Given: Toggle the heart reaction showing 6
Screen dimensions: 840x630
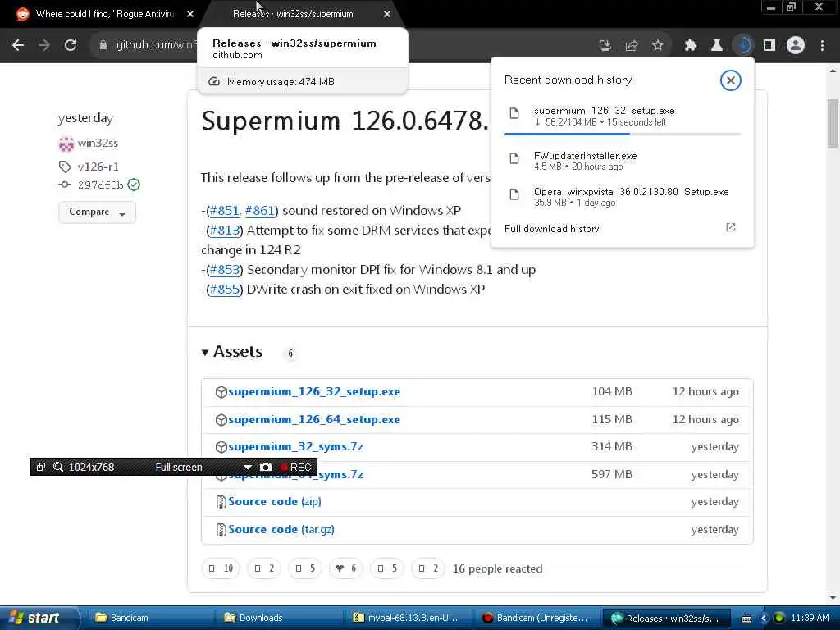Looking at the screenshot, I should point(345,568).
